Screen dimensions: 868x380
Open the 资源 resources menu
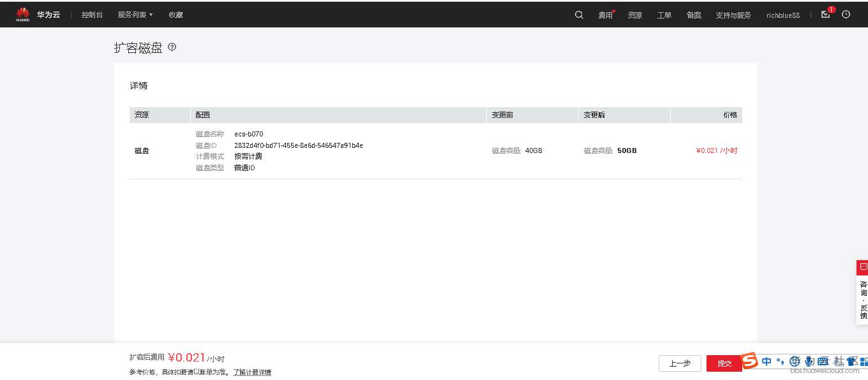click(x=634, y=15)
